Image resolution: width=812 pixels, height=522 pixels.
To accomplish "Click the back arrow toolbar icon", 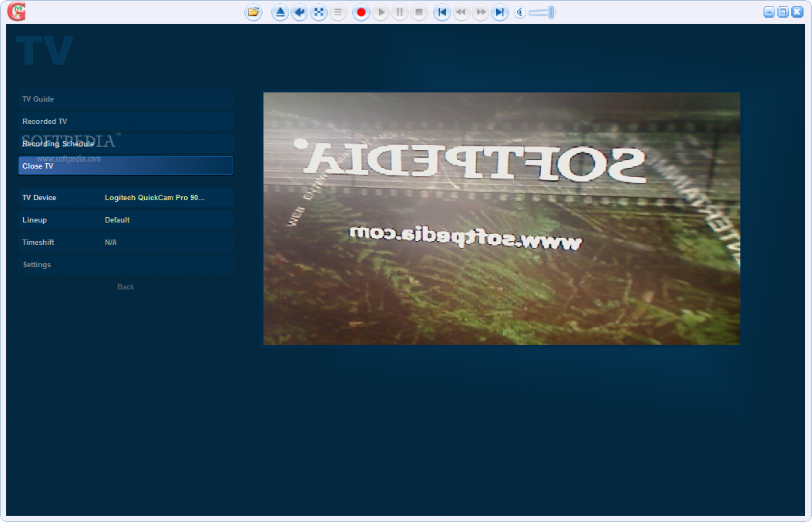I will pyautogui.click(x=300, y=12).
